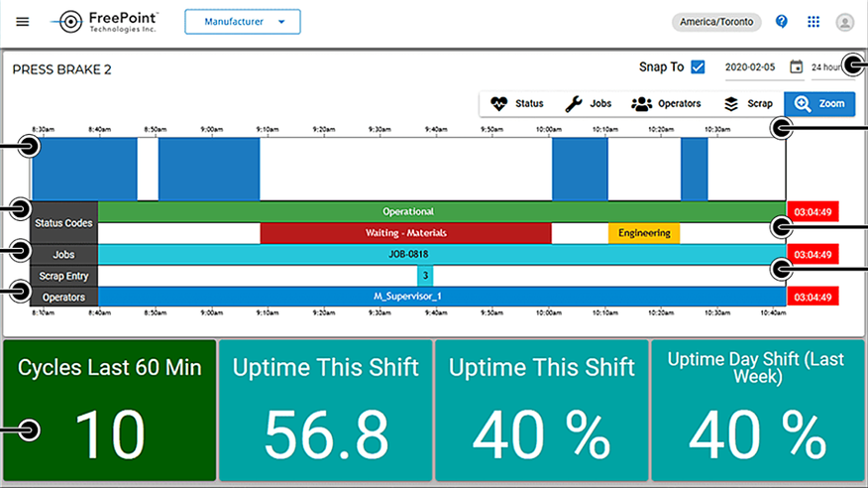This screenshot has width=868, height=488.
Task: Show the Jobs wrench view
Action: (x=589, y=104)
